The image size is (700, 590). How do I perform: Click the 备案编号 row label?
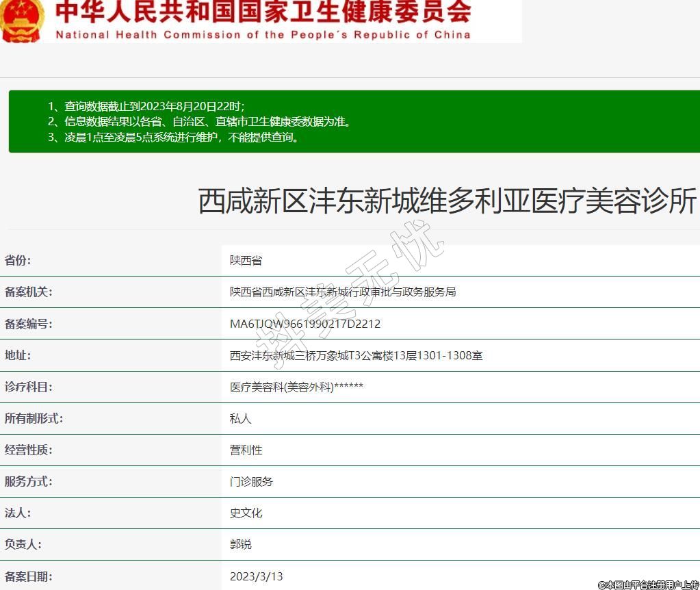[28, 324]
